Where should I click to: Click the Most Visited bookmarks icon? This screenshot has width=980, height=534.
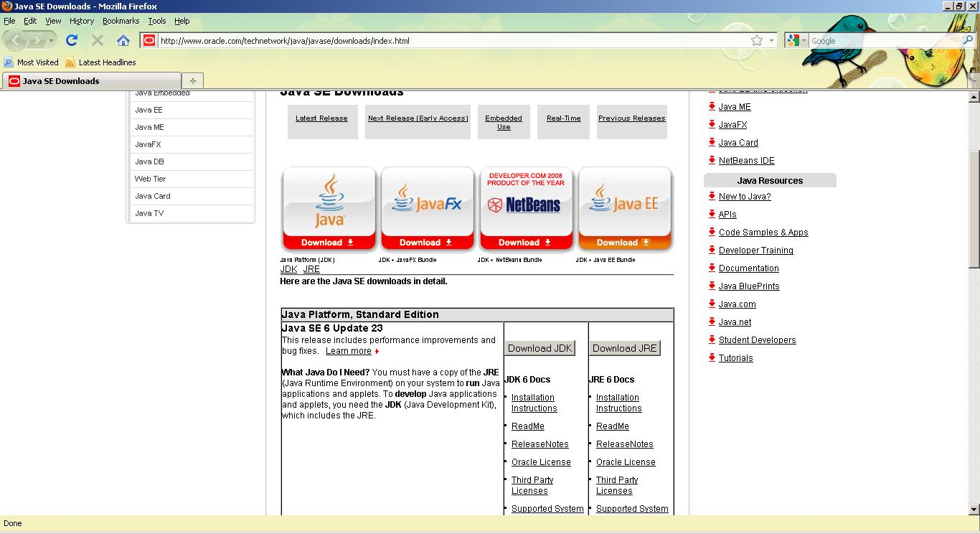click(x=9, y=62)
